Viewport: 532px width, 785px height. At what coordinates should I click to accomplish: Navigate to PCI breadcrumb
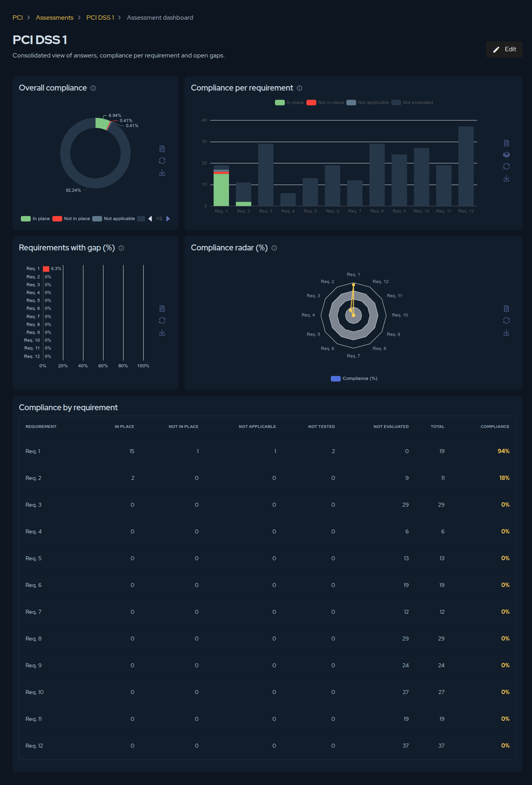(18, 18)
